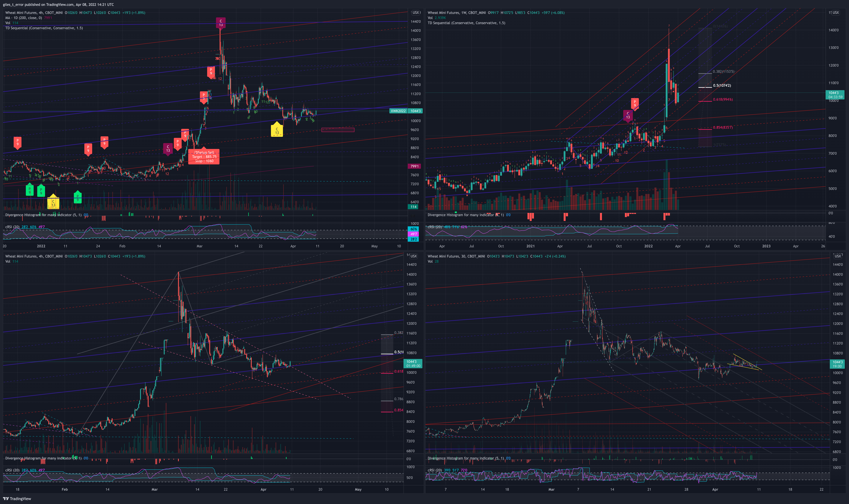Image resolution: width=849 pixels, height=504 pixels.
Task: Click Divergence Histogram label on top-left chart
Action: (x=43, y=215)
